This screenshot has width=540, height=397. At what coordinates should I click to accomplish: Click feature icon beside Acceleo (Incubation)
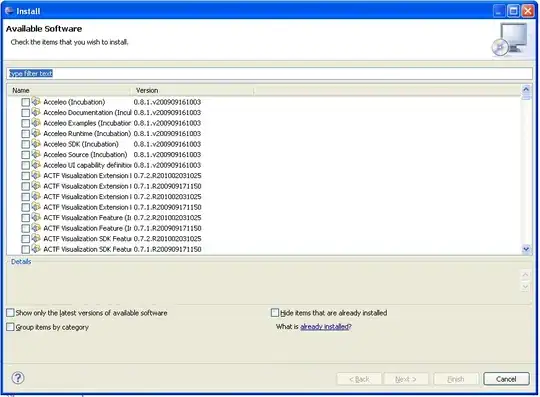(36, 102)
